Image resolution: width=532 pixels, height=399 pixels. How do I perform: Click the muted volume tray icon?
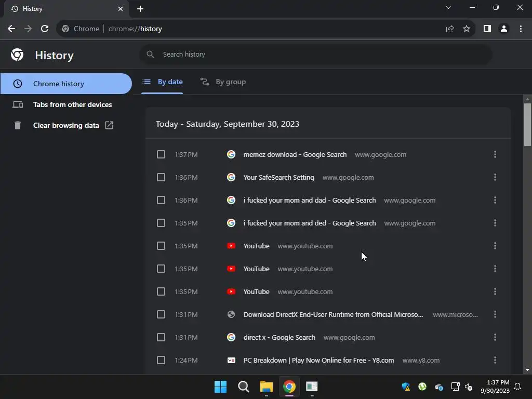point(469,387)
